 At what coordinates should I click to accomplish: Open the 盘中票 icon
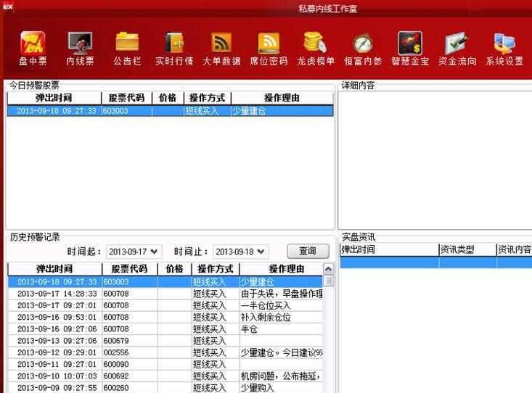[x=33, y=44]
